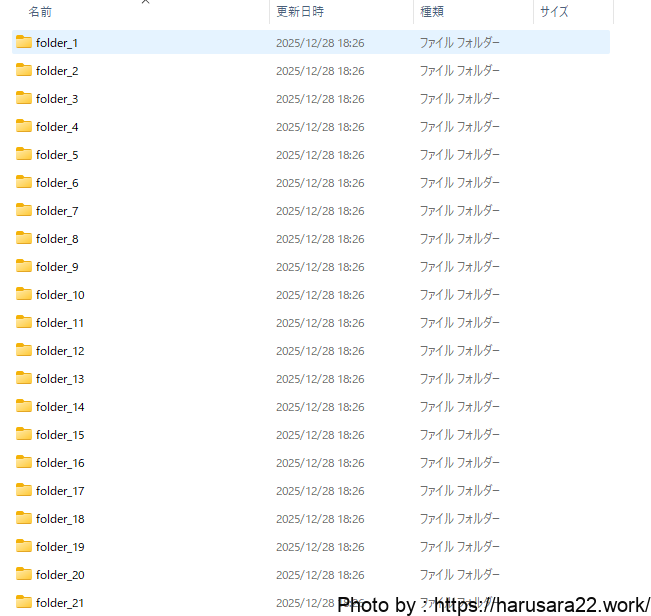Image resolution: width=651 pixels, height=616 pixels.
Task: Select the folder_19 folder icon
Action: (24, 546)
